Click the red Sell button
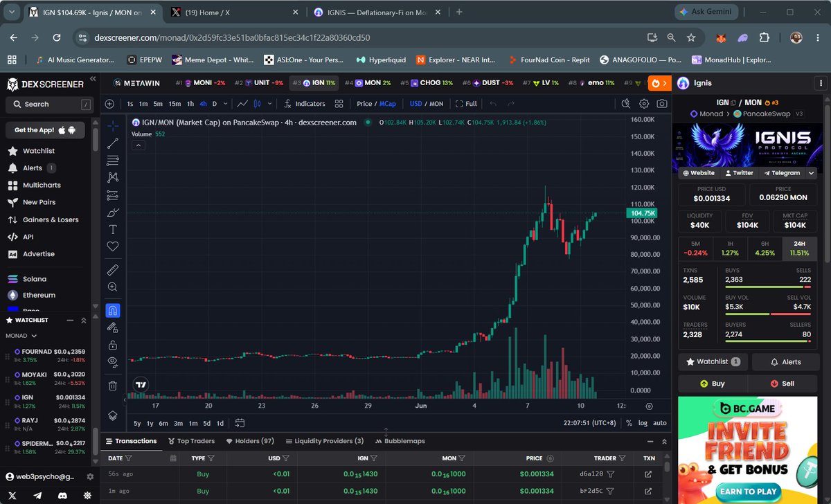Image resolution: width=831 pixels, height=504 pixels. (x=783, y=384)
